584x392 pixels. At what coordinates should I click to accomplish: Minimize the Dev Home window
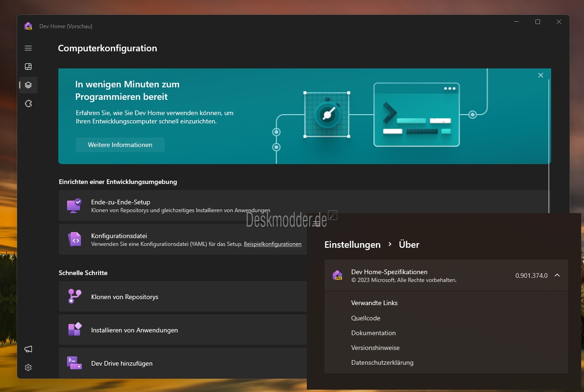[x=516, y=22]
